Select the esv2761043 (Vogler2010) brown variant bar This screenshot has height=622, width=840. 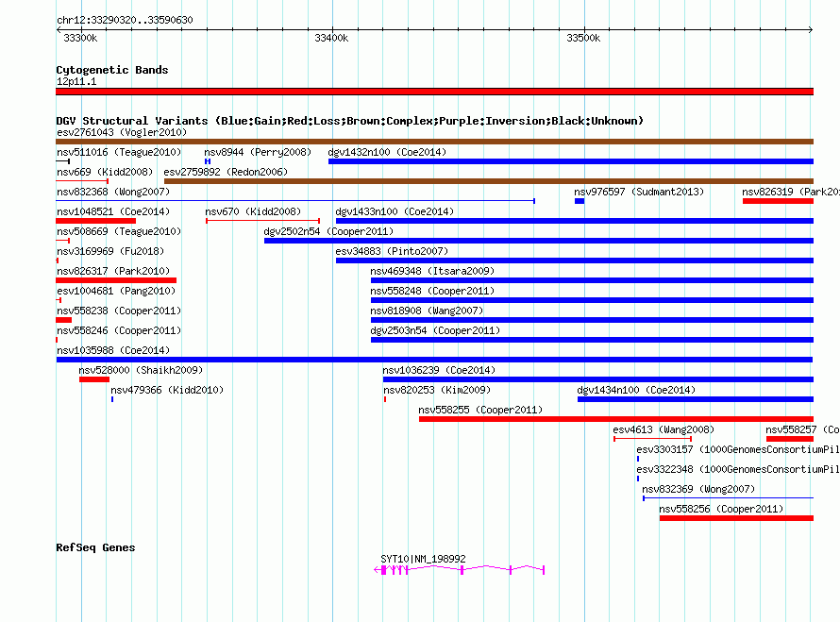point(434,142)
